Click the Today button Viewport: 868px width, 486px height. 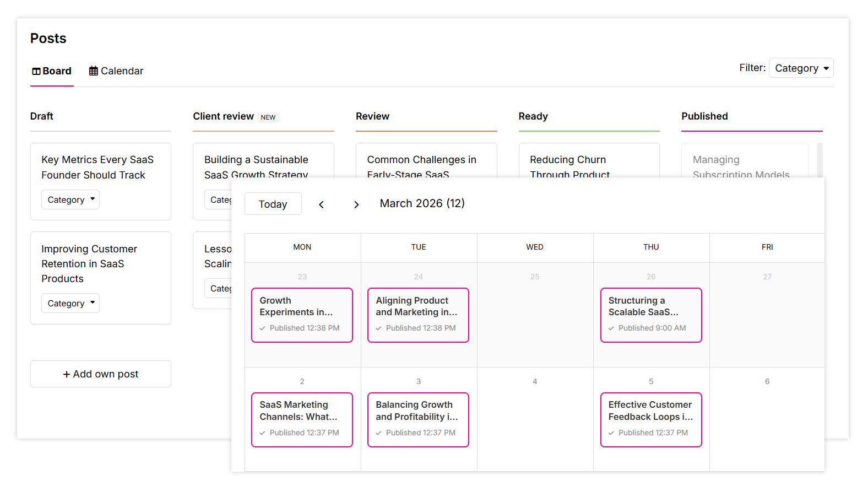coord(273,204)
